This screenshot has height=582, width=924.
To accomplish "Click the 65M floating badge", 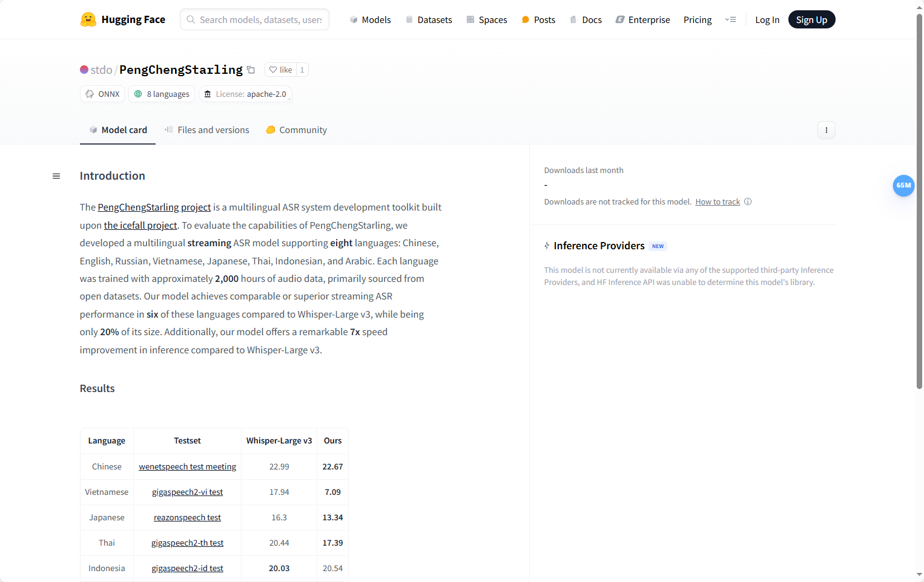I will pyautogui.click(x=903, y=185).
